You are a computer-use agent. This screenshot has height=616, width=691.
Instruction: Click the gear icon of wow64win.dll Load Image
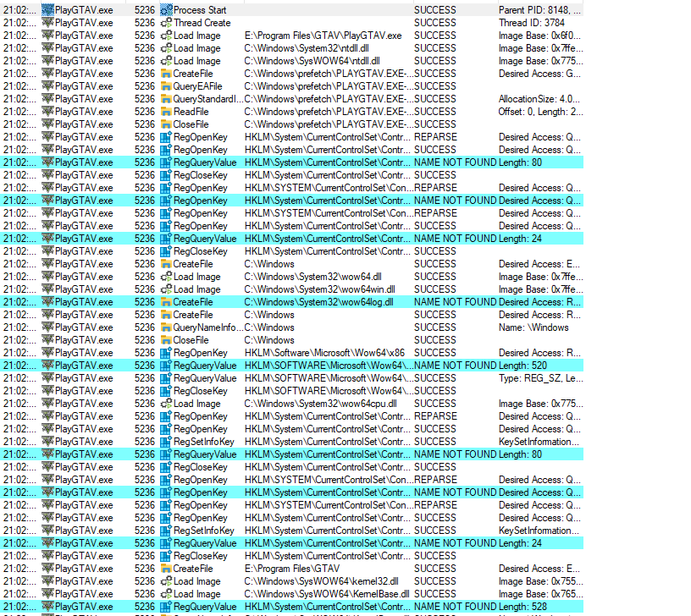point(166,289)
